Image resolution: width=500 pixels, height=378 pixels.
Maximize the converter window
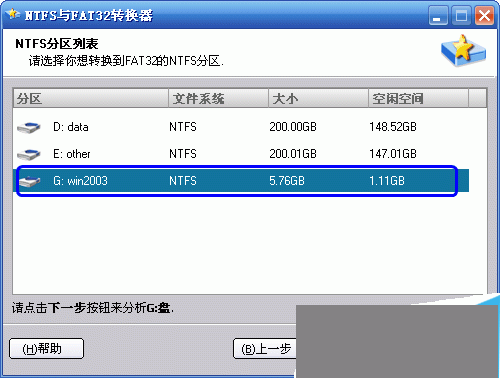pos(462,15)
